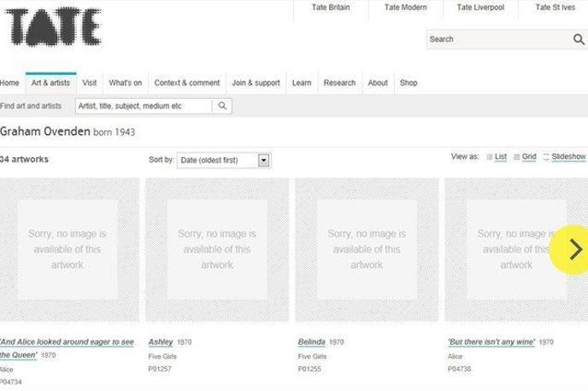Open the About tab
588x391 pixels.
point(378,83)
